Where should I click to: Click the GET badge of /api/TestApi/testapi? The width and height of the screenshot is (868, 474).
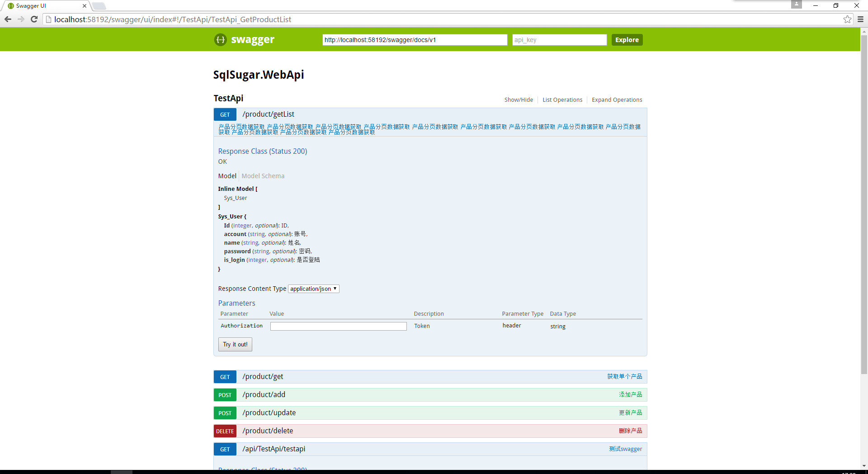coord(225,449)
